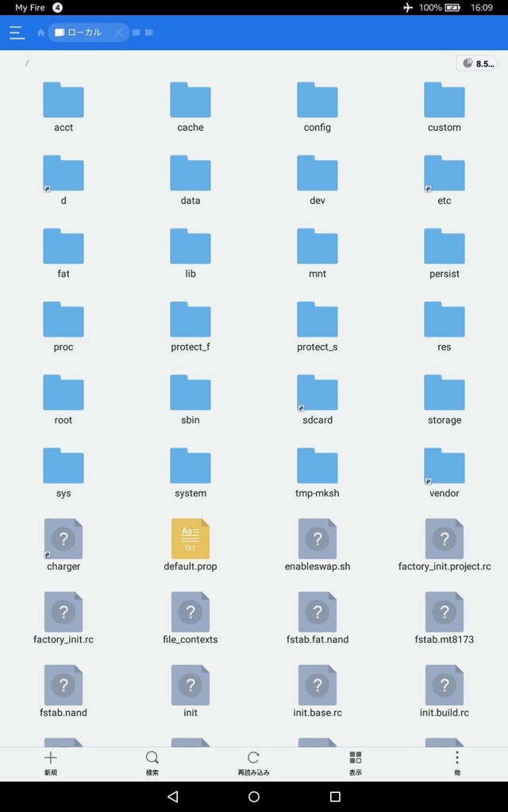Open the protect_s folder
Image resolution: width=508 pixels, height=812 pixels.
pyautogui.click(x=317, y=327)
